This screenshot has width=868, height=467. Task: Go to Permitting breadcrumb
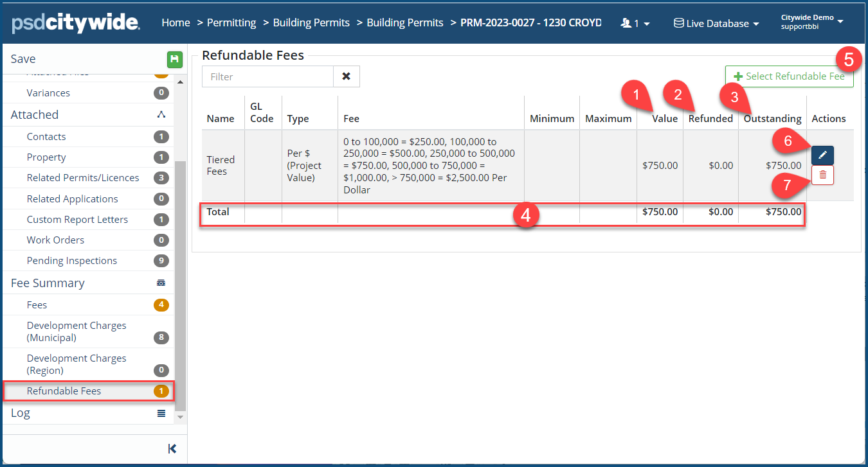pos(231,22)
